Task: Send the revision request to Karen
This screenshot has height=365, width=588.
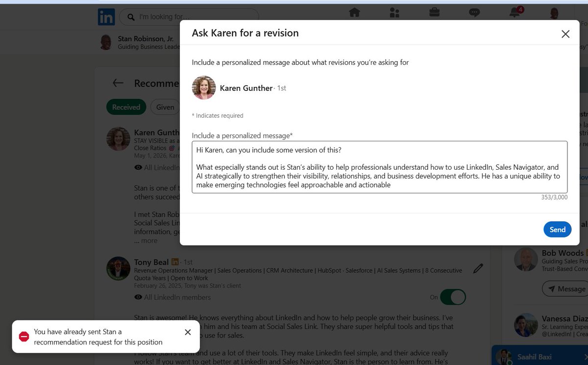Action: [x=558, y=229]
